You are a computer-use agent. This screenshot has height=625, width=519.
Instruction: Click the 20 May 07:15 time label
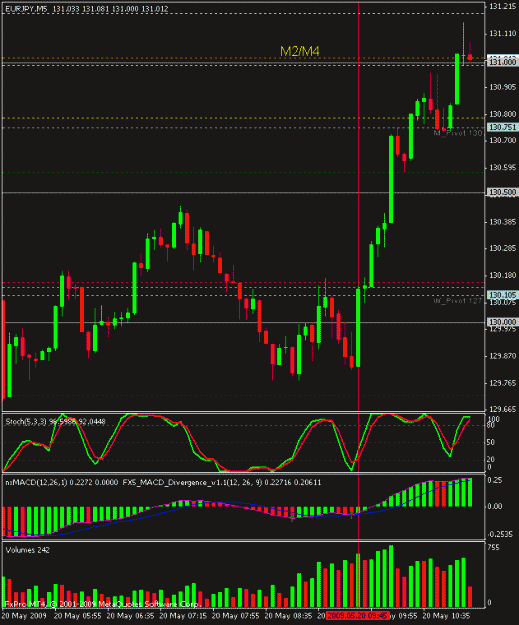point(183,616)
